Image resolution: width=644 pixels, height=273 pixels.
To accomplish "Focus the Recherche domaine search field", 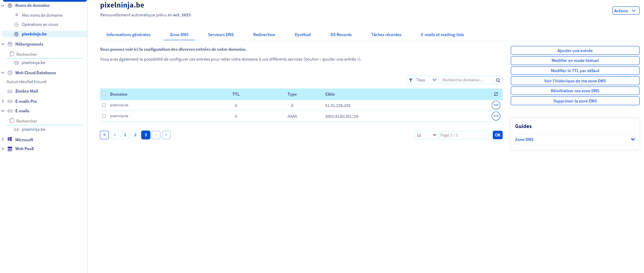I will tap(467, 80).
